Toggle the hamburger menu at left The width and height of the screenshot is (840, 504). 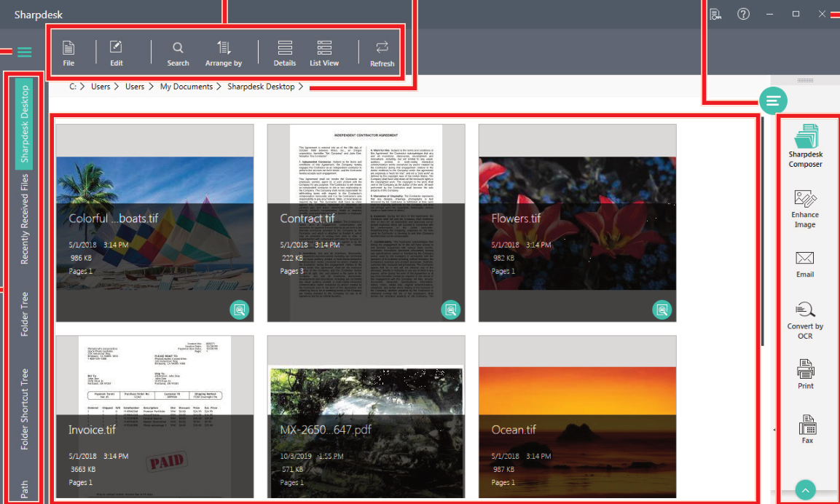[24, 52]
